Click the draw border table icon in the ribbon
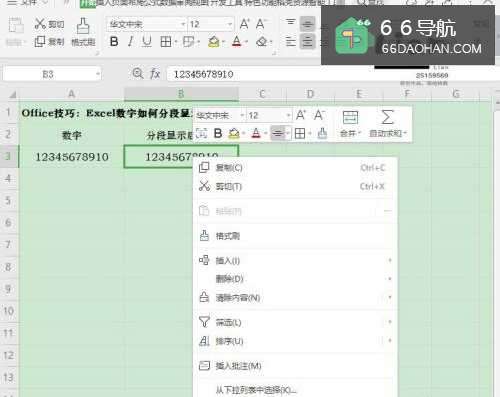The image size is (500, 397). tap(189, 42)
